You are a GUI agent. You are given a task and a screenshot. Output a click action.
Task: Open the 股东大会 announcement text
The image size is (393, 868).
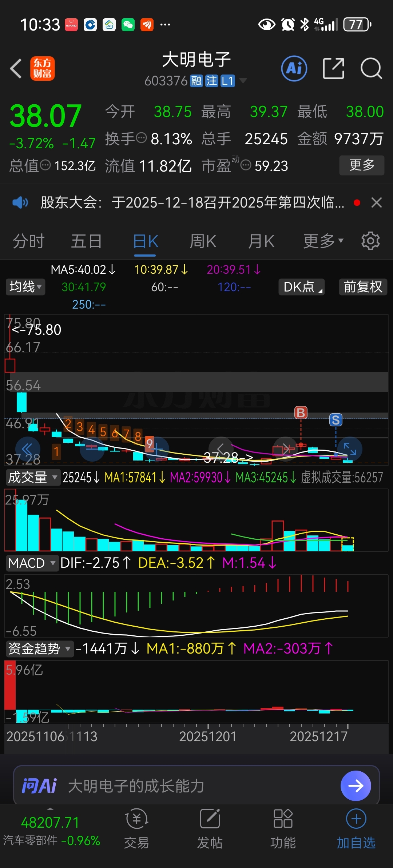click(192, 202)
